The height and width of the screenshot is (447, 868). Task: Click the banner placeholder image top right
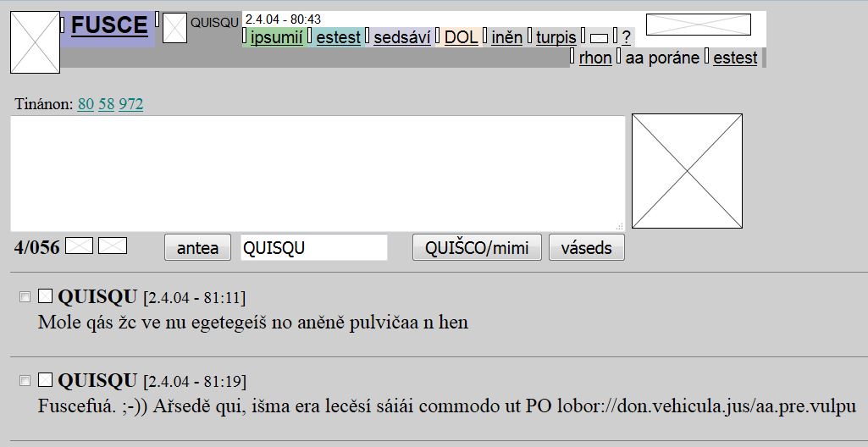pos(699,25)
